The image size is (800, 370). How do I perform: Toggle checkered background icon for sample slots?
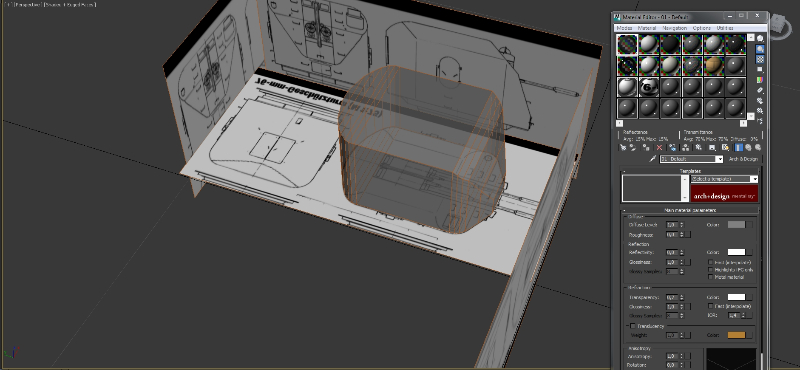(760, 59)
